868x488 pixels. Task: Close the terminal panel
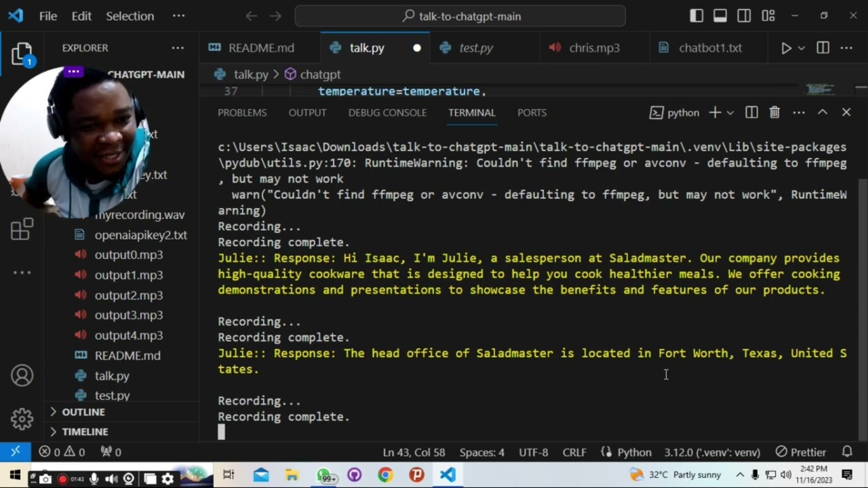[x=846, y=113]
